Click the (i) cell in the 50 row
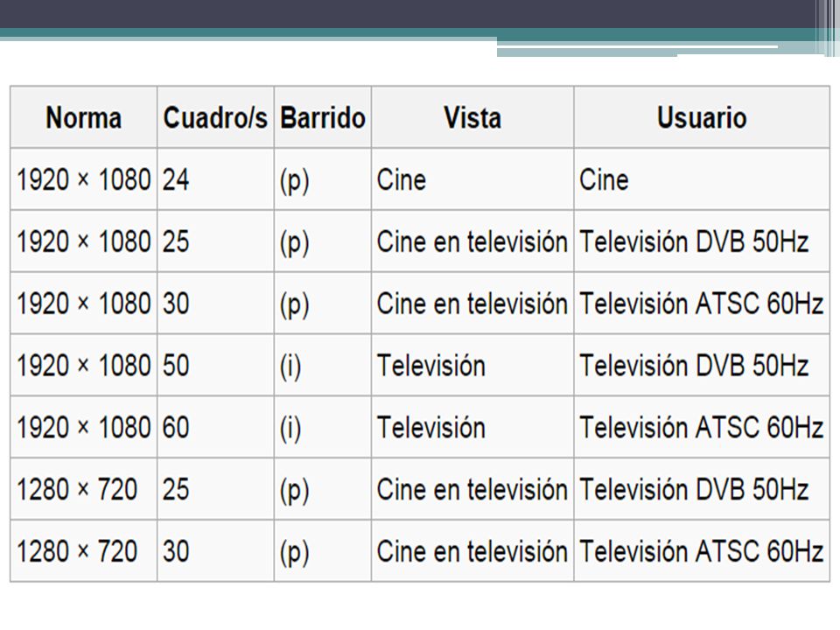Image resolution: width=840 pixels, height=630 pixels. pyautogui.click(x=323, y=366)
